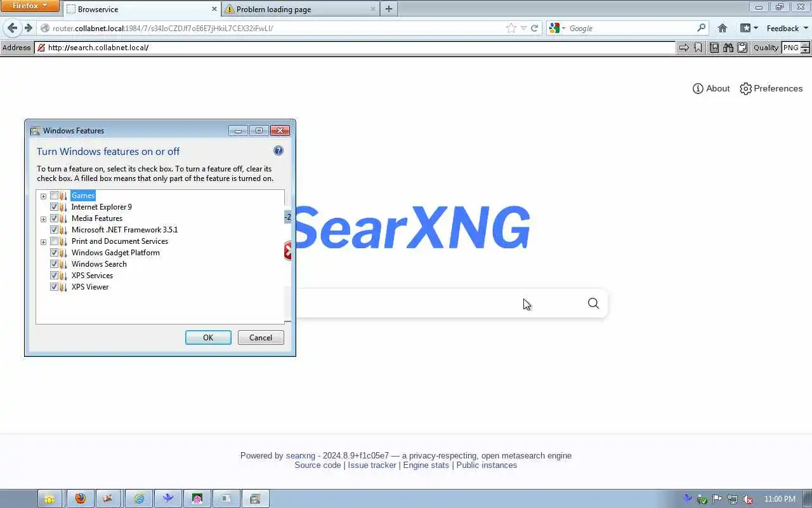
Task: Open the new tab plus button
Action: click(x=389, y=9)
